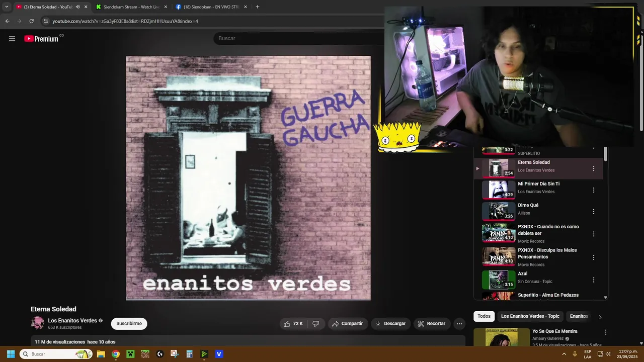Open options for Azul playlist item
Image resolution: width=644 pixels, height=362 pixels.
(x=594, y=280)
